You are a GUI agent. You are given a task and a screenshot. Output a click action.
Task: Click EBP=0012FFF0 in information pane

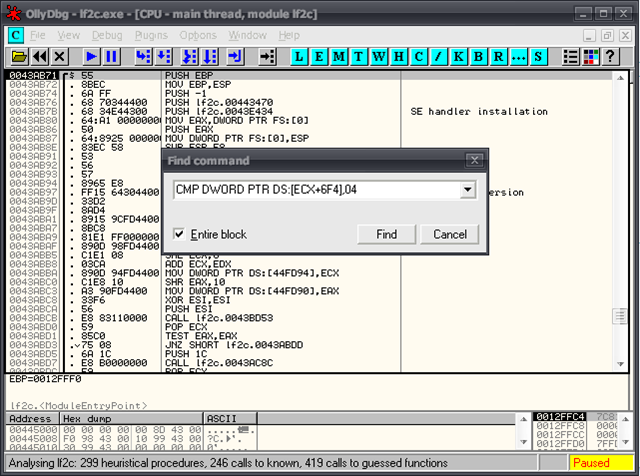pos(45,379)
